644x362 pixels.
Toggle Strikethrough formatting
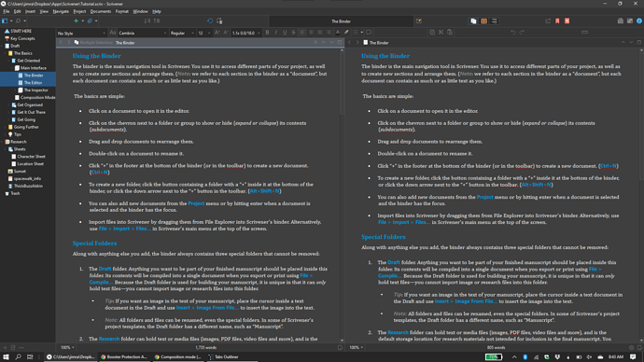click(x=293, y=33)
